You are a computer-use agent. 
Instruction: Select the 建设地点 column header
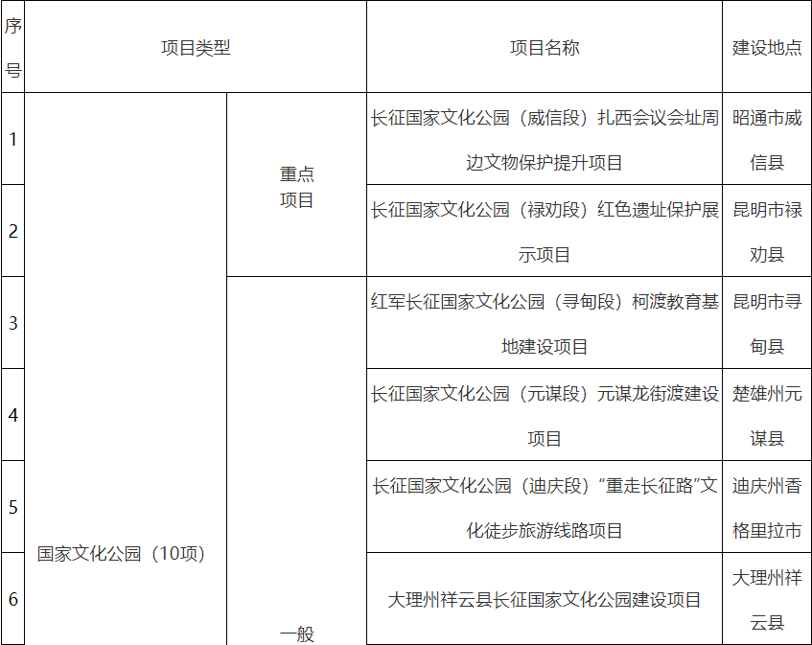766,47
